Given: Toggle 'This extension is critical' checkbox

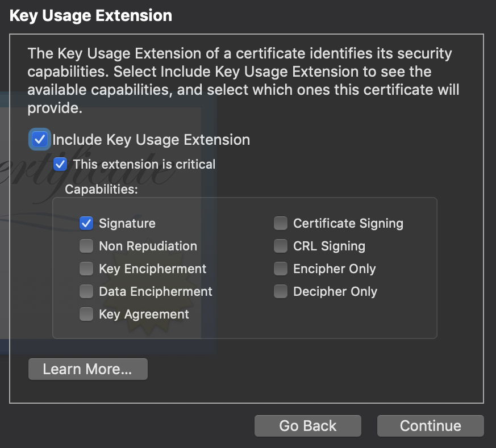Looking at the screenshot, I should click(60, 165).
